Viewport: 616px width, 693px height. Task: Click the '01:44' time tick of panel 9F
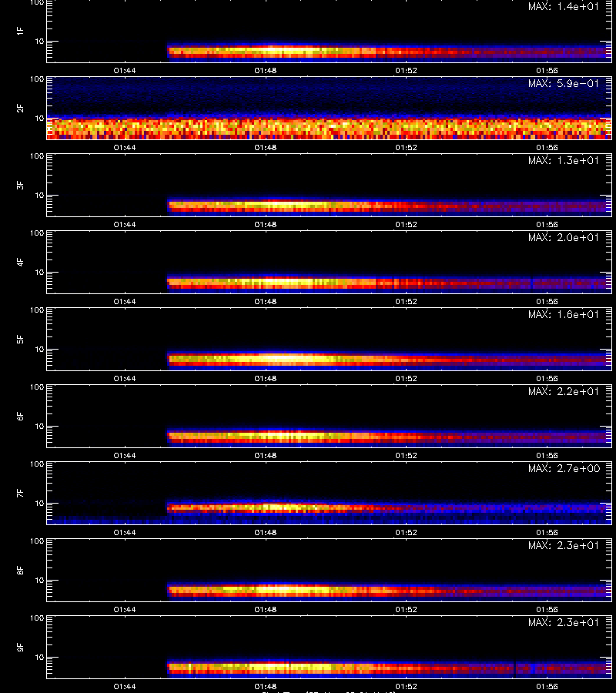point(125,686)
